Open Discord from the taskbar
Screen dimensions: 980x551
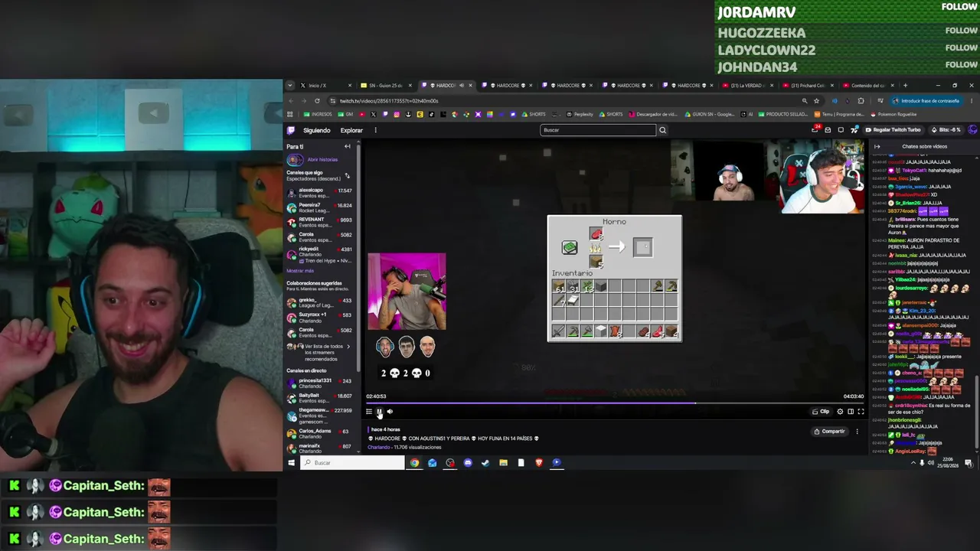click(x=468, y=463)
